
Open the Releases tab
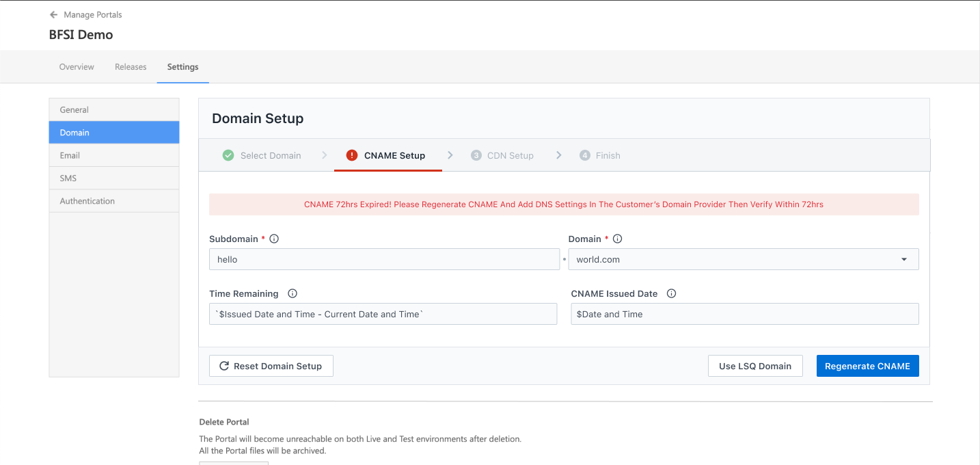(131, 66)
